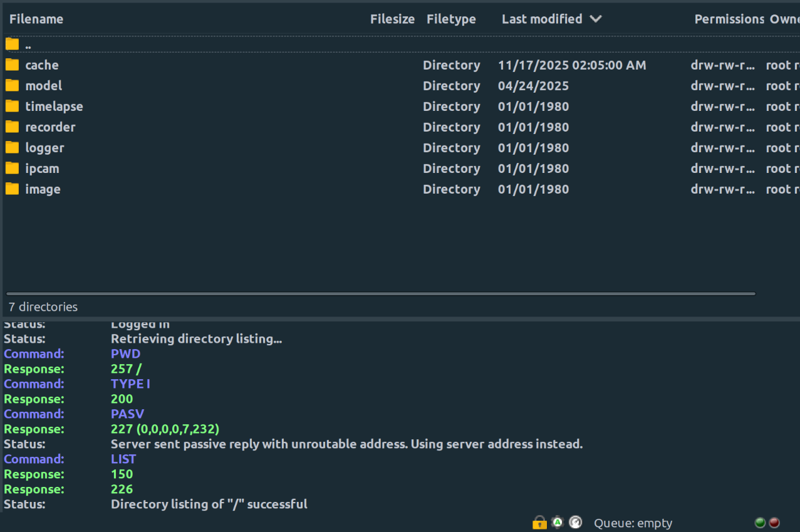
Task: Sort the listing by Filesize column
Action: [392, 19]
